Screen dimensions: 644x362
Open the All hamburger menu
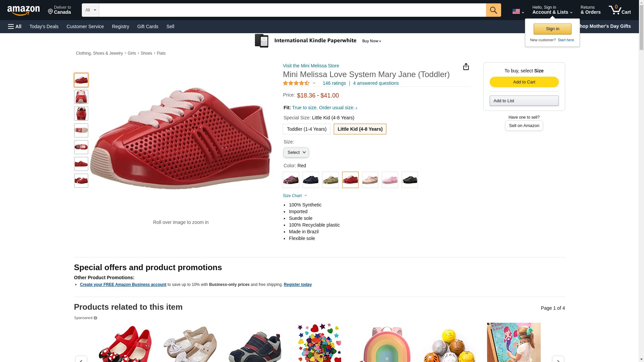point(15,26)
